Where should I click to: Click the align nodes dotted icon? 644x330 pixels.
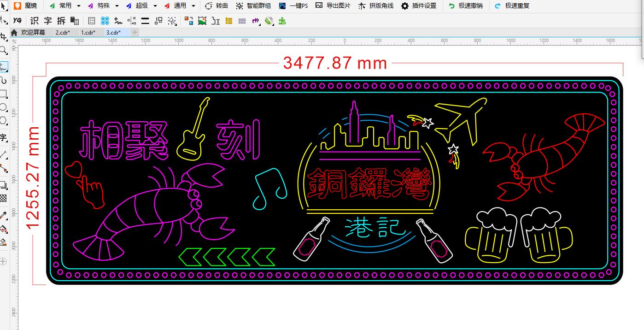point(132,21)
